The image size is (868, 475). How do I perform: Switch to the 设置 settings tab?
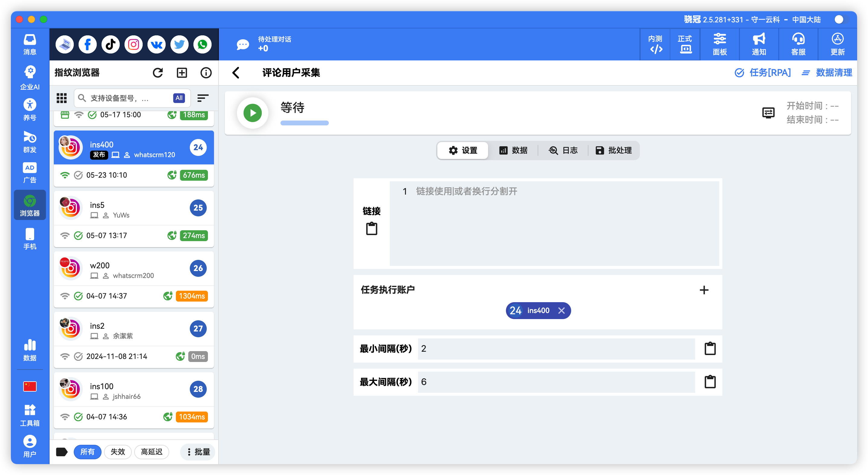pyautogui.click(x=463, y=150)
